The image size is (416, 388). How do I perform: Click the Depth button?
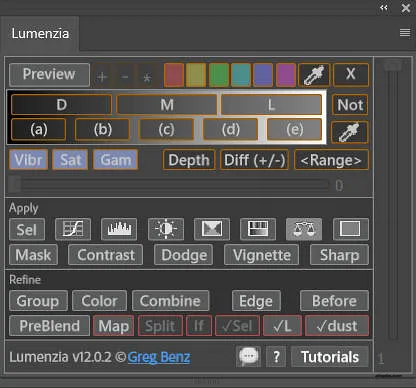coord(189,160)
